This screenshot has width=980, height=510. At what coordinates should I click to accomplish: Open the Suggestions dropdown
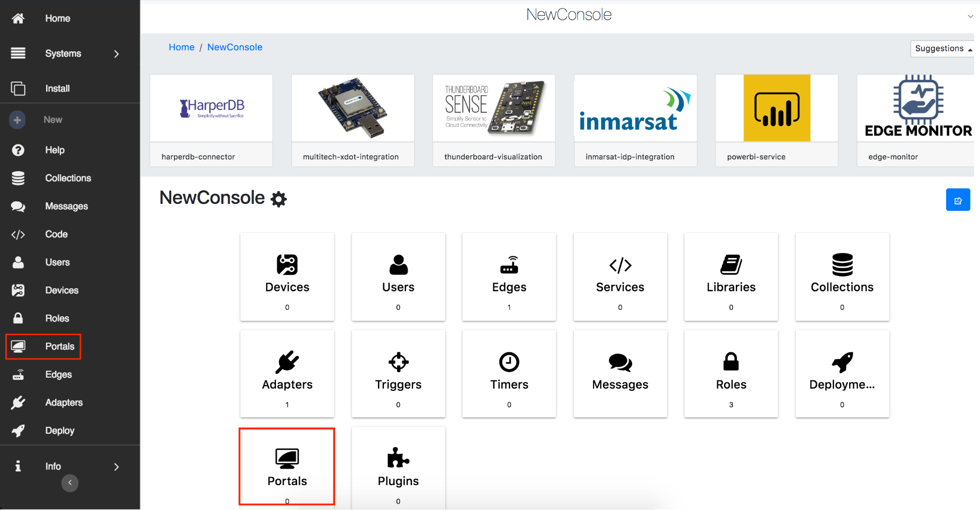point(942,49)
